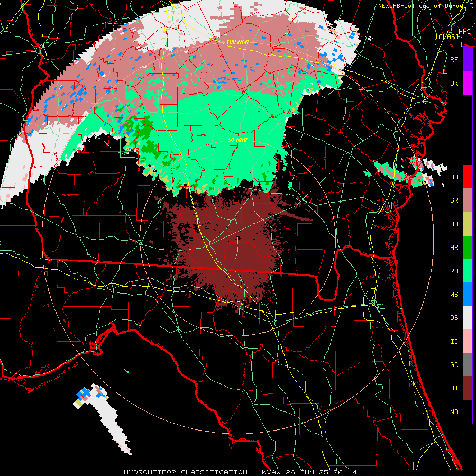Viewport: 476px width, 476px height.
Task: Click the HR legend label
Action: [454, 248]
